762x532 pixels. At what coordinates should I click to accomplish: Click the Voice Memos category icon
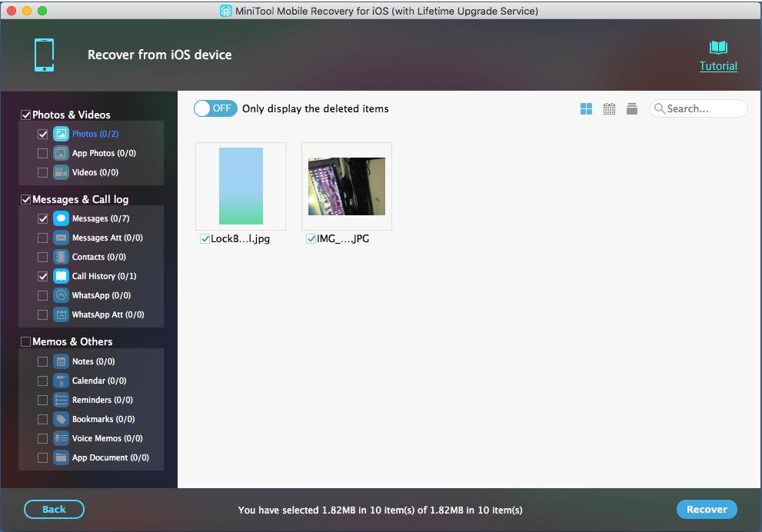pyautogui.click(x=61, y=438)
